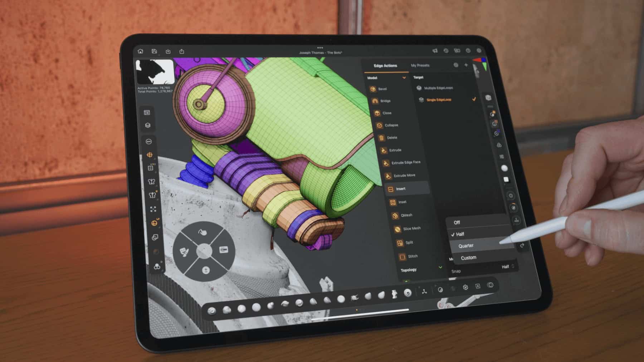The width and height of the screenshot is (644, 362).
Task: Toggle the half-shaded circle icon in bottom bar
Action: [x=440, y=290]
